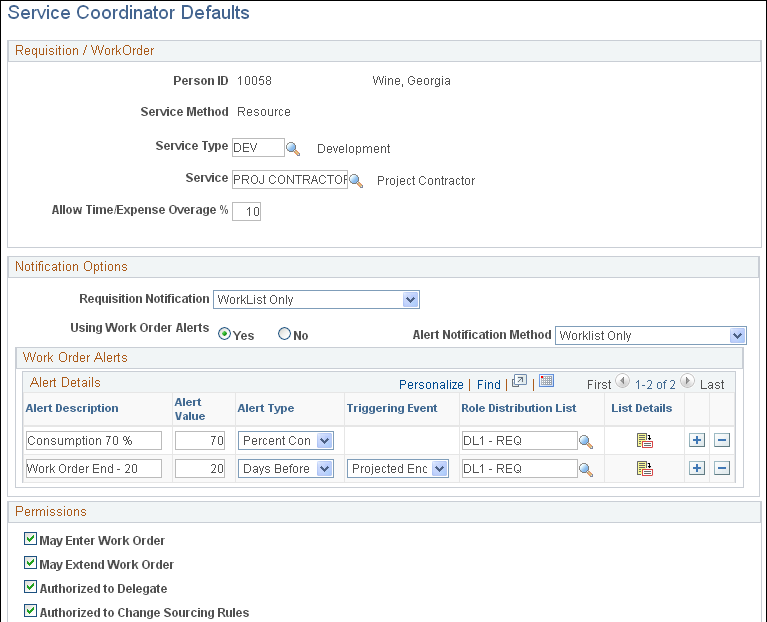Delete the Work Order End alert row
The height and width of the screenshot is (622, 767).
pyautogui.click(x=722, y=468)
